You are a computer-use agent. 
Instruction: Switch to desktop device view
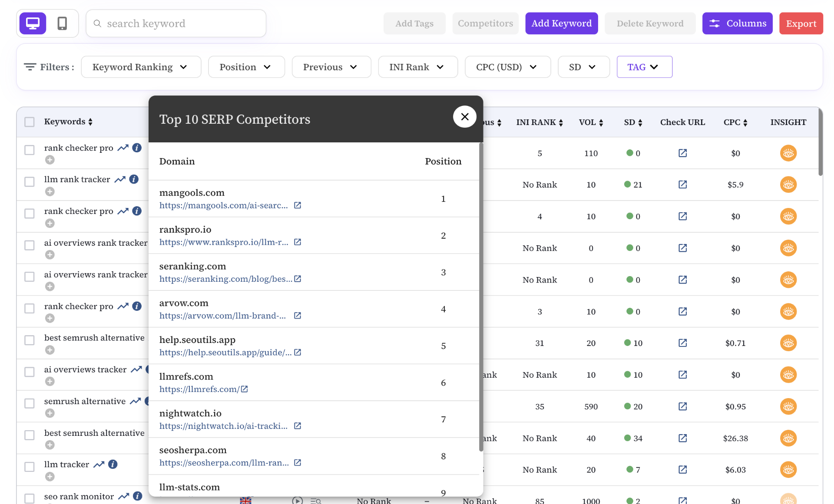pyautogui.click(x=33, y=23)
